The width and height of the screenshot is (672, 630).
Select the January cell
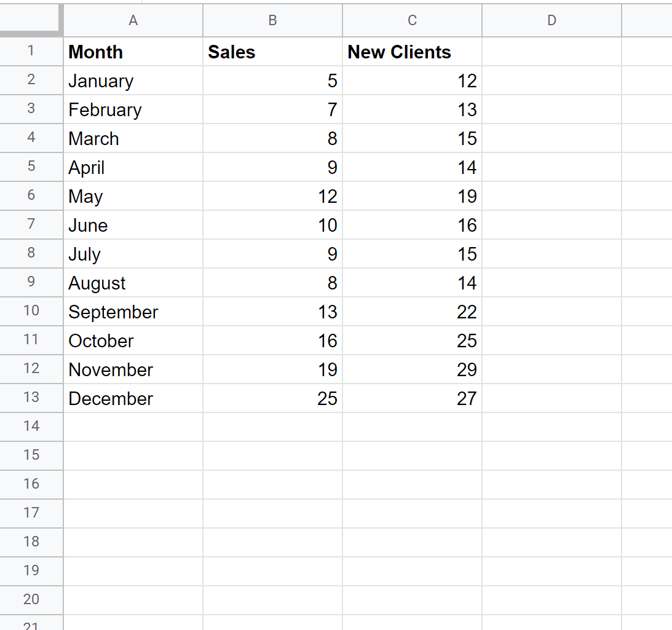[x=133, y=81]
